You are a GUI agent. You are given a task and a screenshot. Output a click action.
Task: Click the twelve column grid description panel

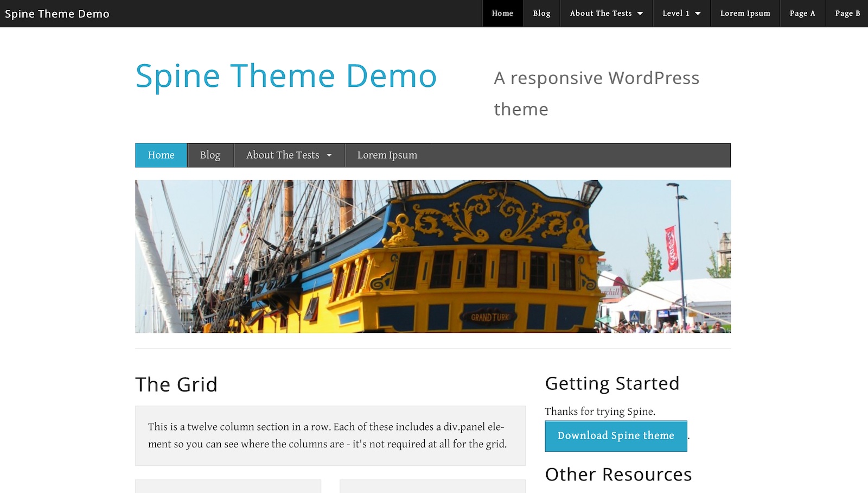[330, 435]
